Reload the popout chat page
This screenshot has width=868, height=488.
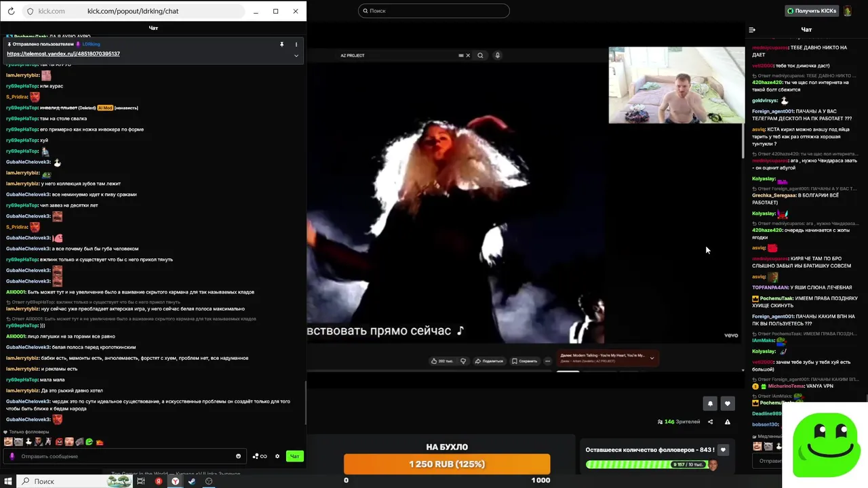coord(11,12)
